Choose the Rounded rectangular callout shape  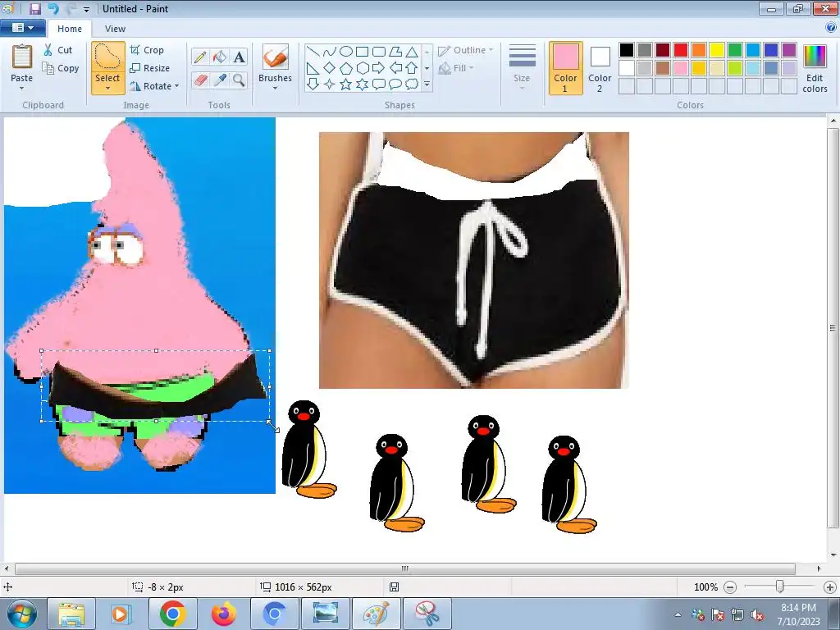click(379, 84)
